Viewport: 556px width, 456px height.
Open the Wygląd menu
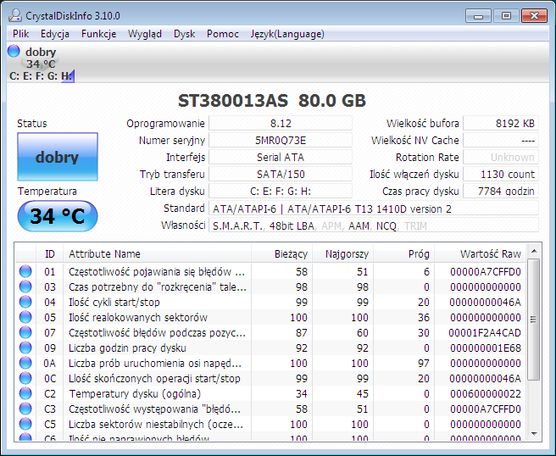pos(145,34)
